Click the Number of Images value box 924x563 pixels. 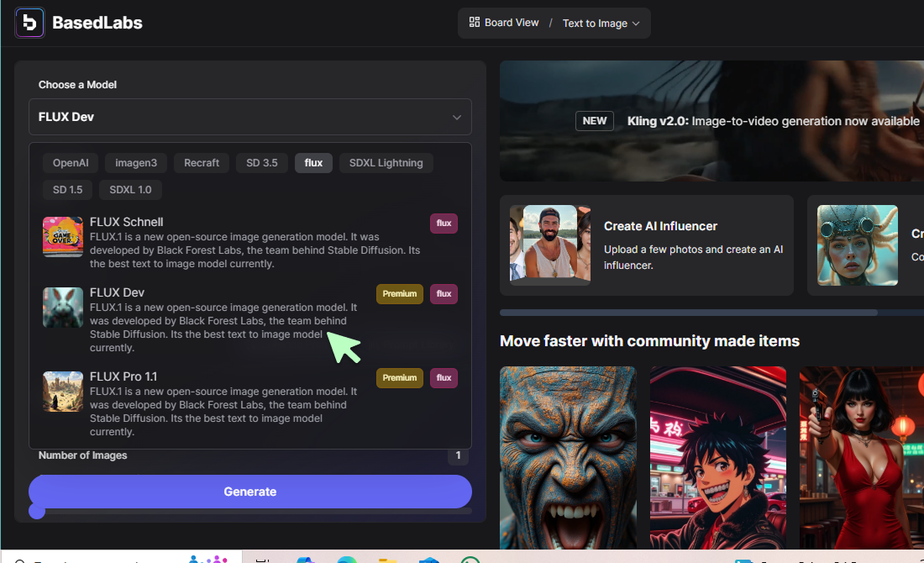[458, 455]
